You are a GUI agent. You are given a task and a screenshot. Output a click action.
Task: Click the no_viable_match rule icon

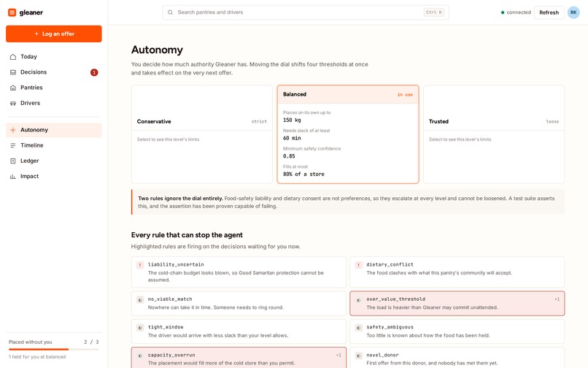[x=140, y=300]
